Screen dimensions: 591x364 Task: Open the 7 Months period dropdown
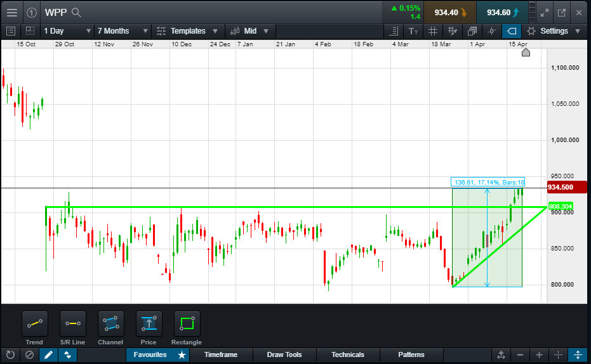pos(123,31)
